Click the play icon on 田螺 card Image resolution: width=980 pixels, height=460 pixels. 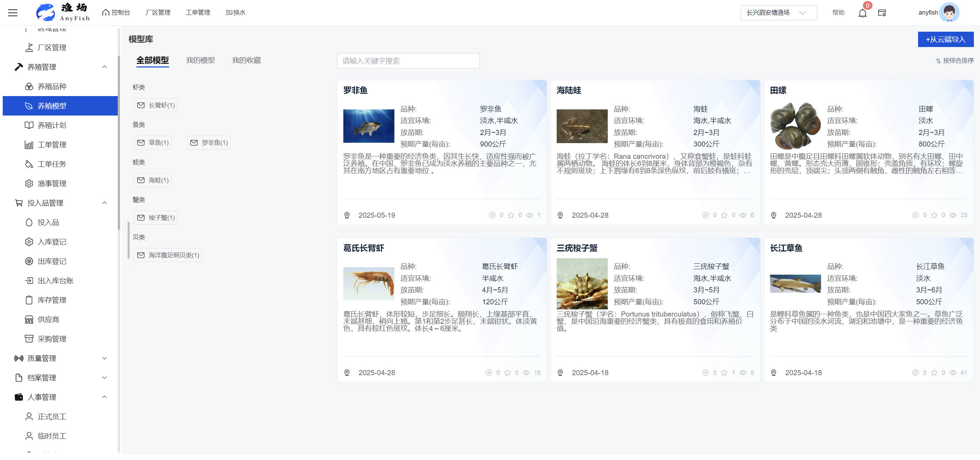[x=915, y=215]
